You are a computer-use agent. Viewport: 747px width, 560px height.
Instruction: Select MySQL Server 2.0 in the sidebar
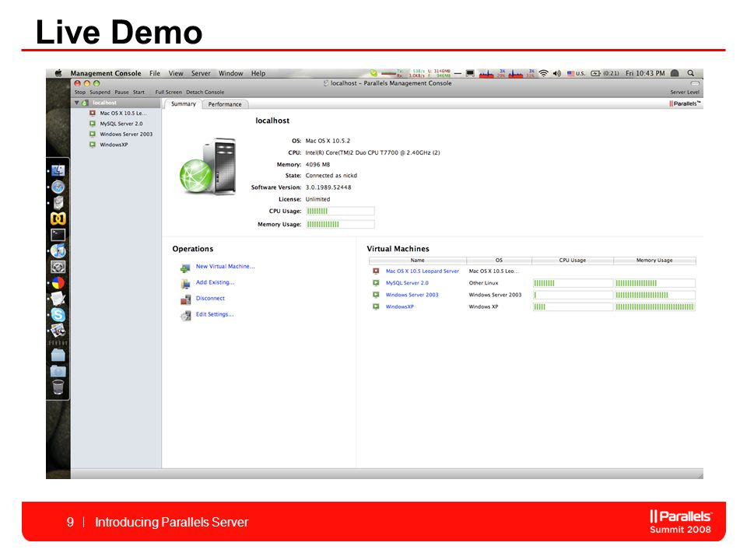tap(121, 124)
